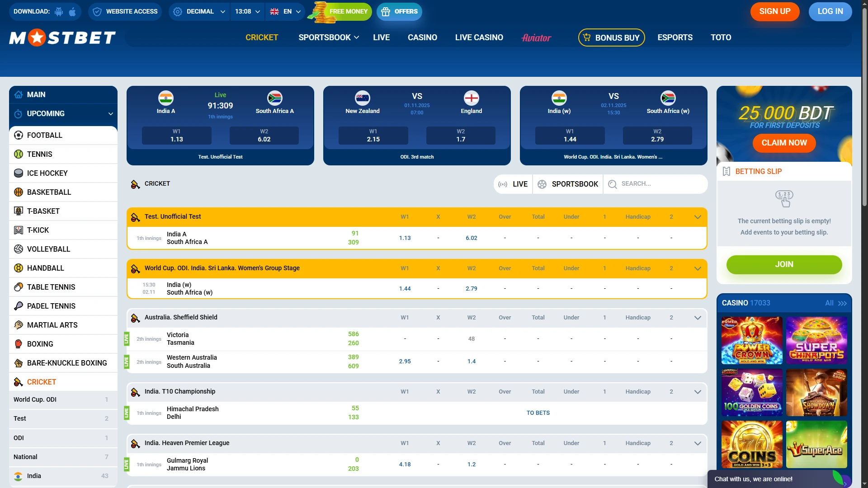Image resolution: width=868 pixels, height=488 pixels.
Task: Navigate to the ESPORTS tab
Action: point(675,38)
